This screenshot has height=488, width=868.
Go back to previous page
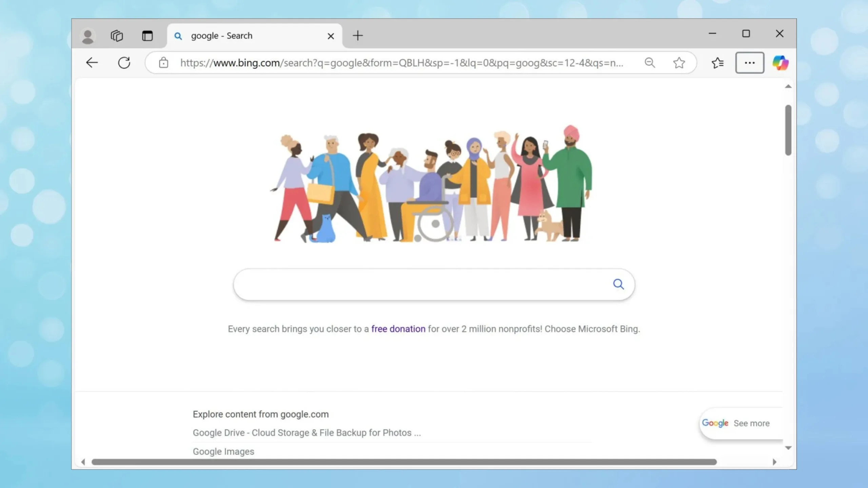coord(92,63)
